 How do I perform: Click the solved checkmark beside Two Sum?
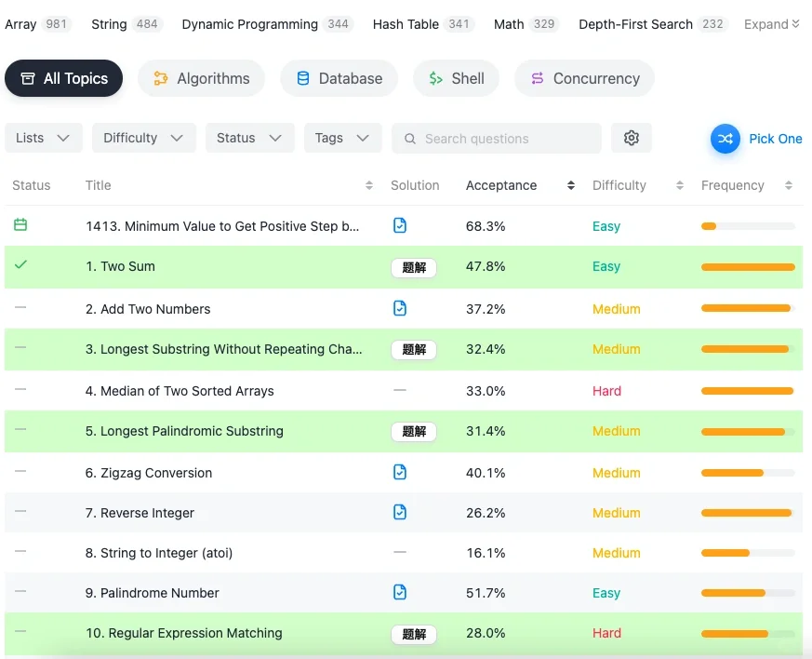20,264
